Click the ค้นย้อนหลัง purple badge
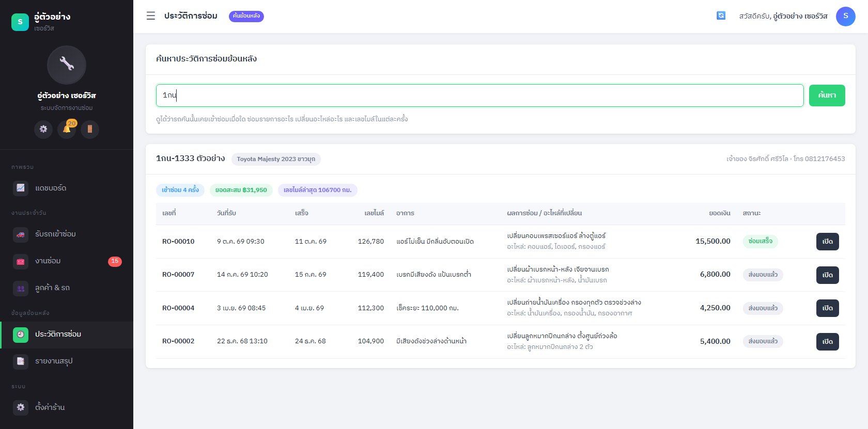Screen dimensions: 868x429 (x=246, y=16)
